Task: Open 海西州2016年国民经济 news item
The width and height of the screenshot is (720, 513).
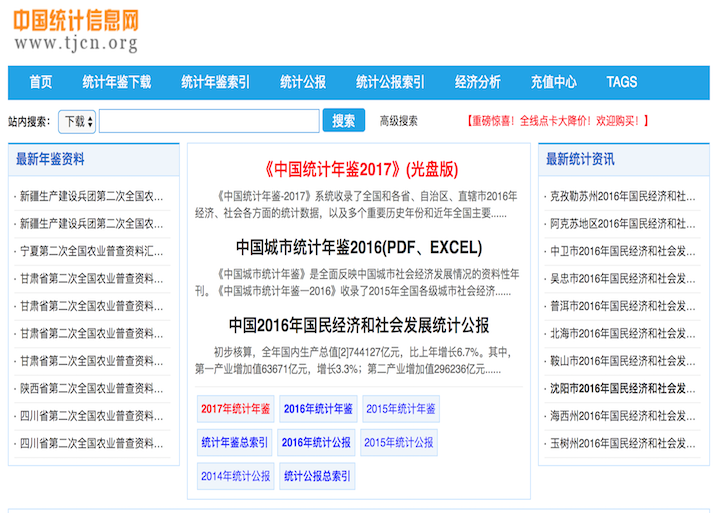Action: tap(623, 416)
